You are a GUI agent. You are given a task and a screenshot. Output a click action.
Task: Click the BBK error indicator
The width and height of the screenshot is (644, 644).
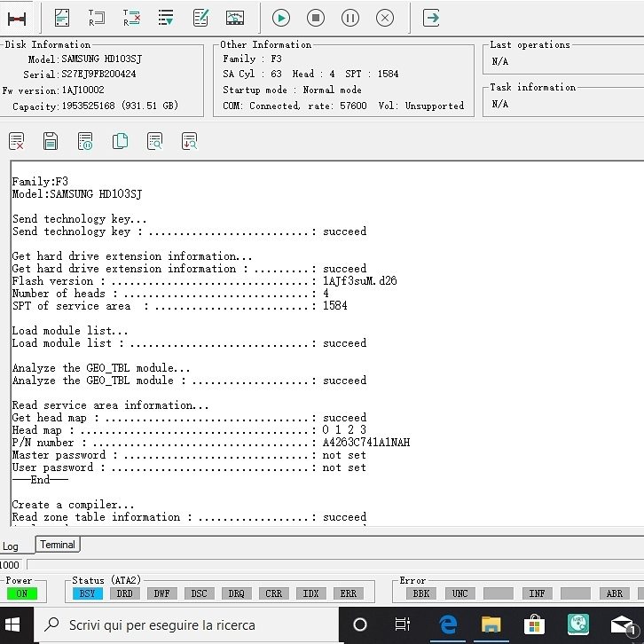click(421, 593)
